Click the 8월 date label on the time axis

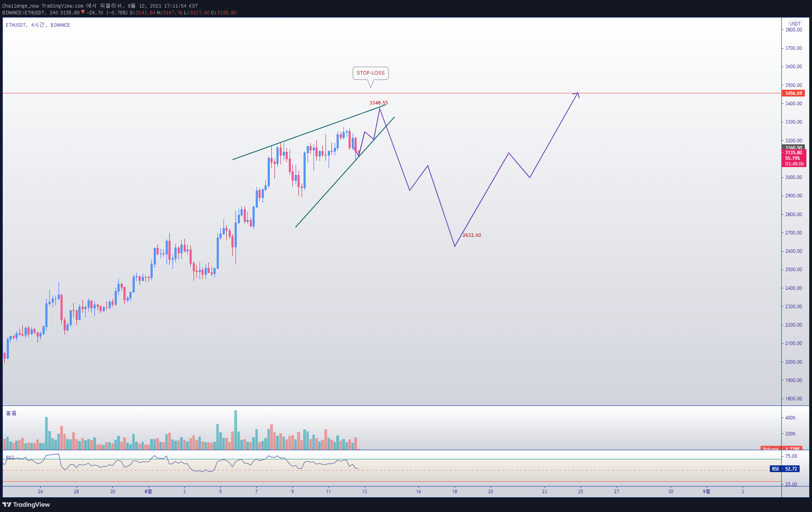(x=148, y=492)
